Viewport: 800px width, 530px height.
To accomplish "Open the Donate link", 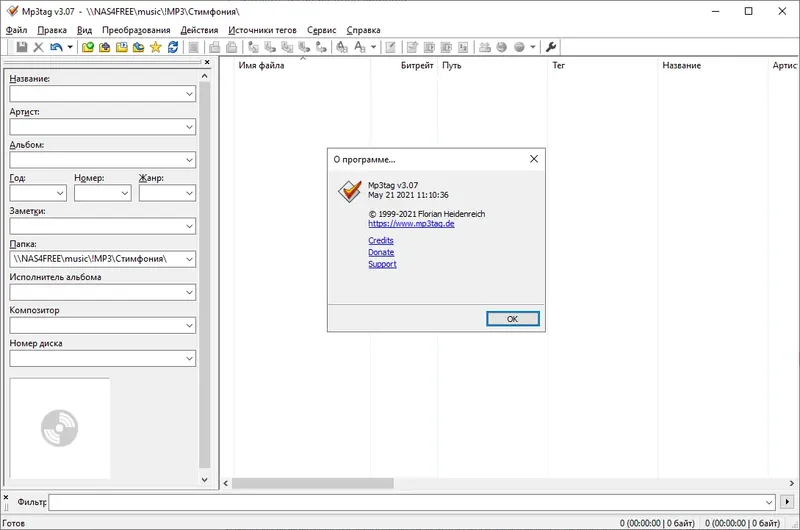I will (x=381, y=252).
